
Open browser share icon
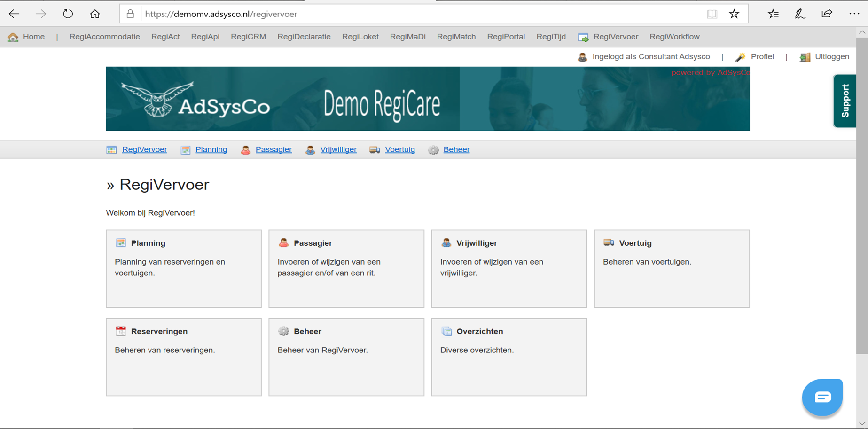tap(827, 14)
